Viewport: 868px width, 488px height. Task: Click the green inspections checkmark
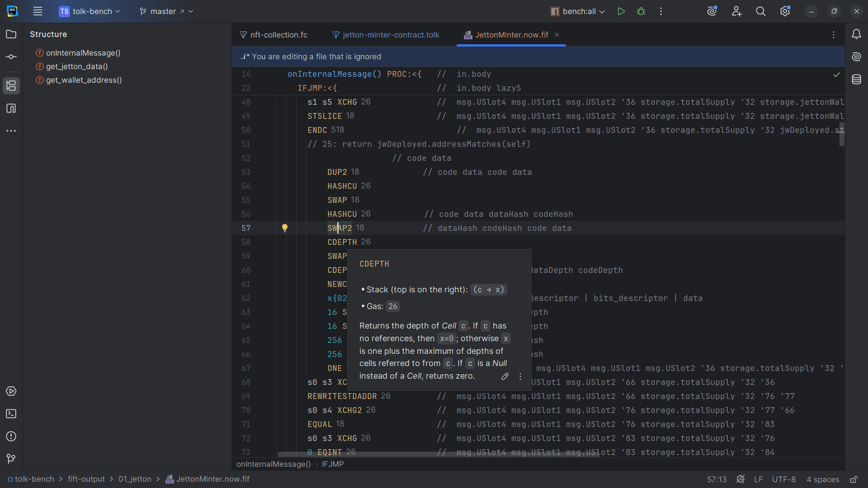coord(837,75)
